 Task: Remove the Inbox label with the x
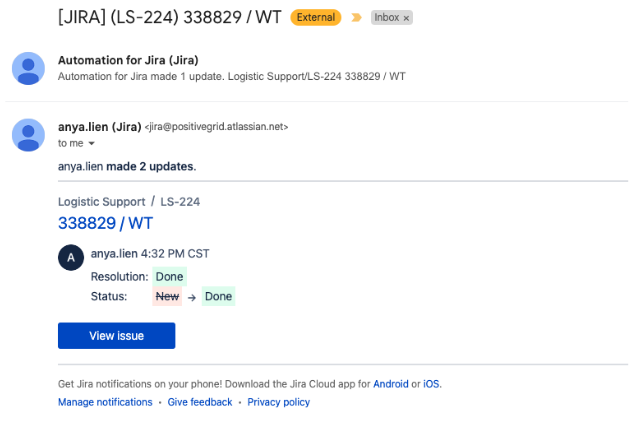coord(406,18)
